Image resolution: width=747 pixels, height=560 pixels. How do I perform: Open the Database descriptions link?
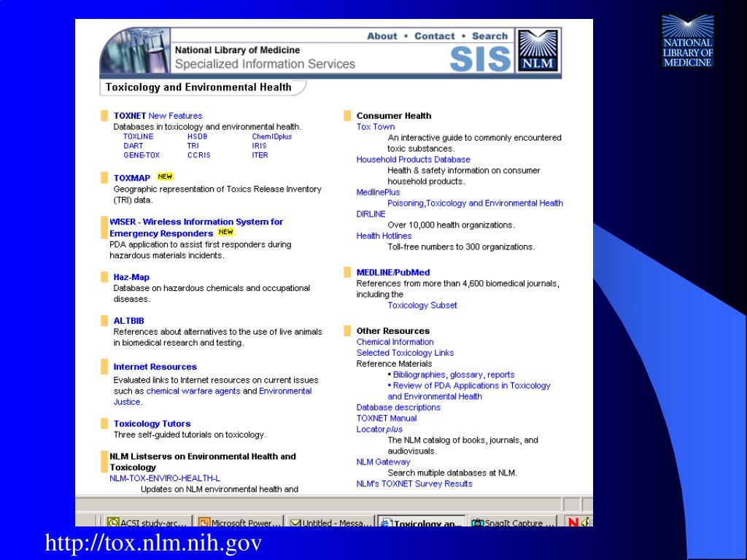pos(398,408)
